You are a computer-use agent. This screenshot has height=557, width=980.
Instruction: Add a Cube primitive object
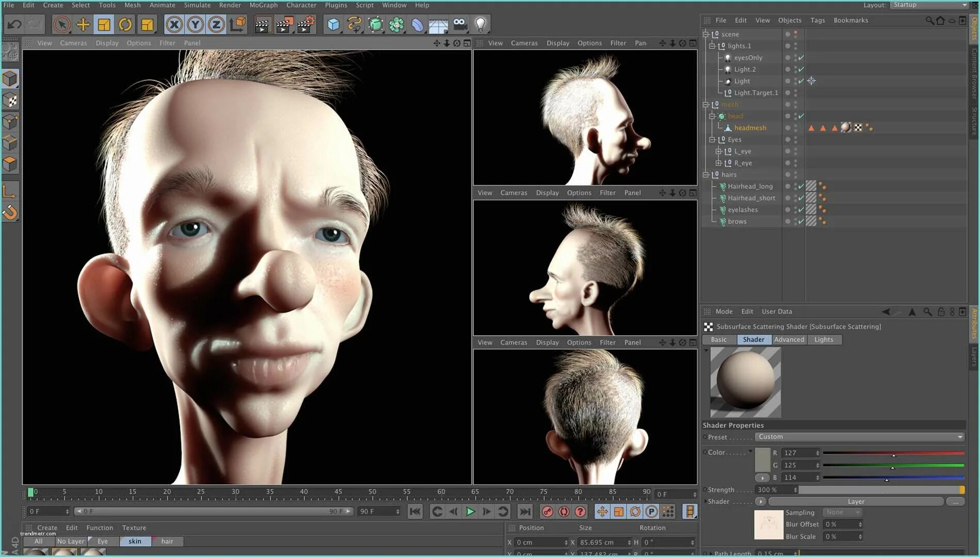coord(334,24)
